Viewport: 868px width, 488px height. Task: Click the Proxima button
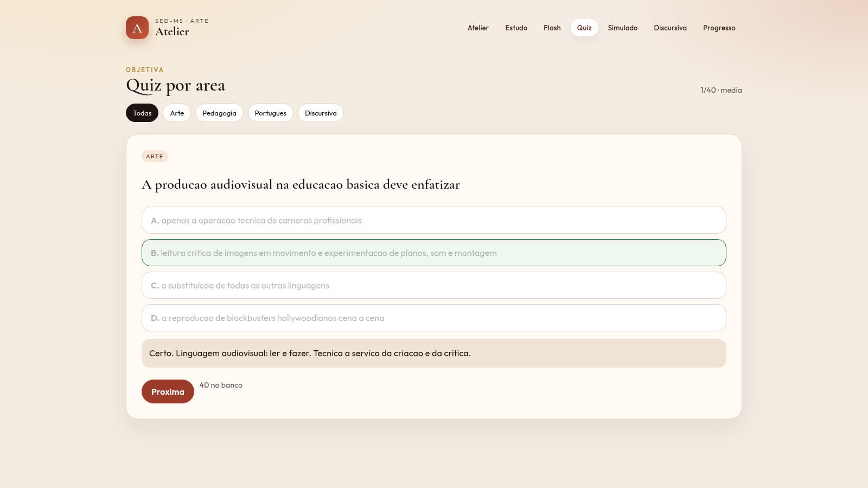coord(168,391)
